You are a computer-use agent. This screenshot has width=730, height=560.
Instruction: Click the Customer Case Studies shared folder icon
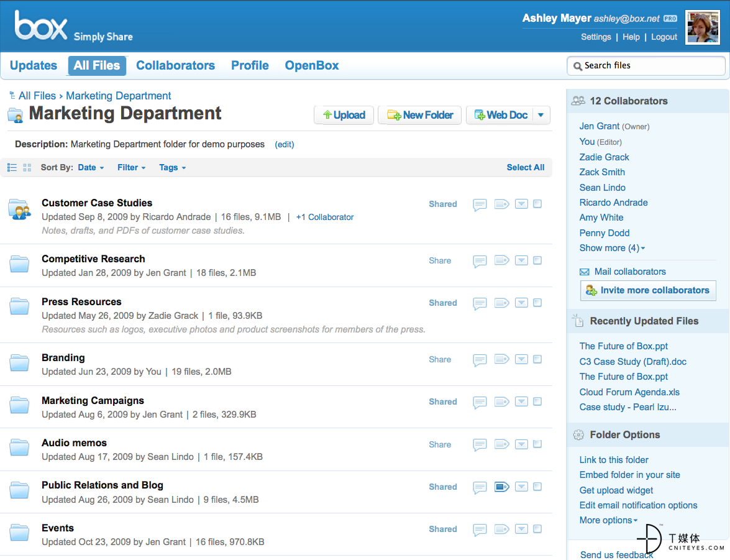coord(19,209)
